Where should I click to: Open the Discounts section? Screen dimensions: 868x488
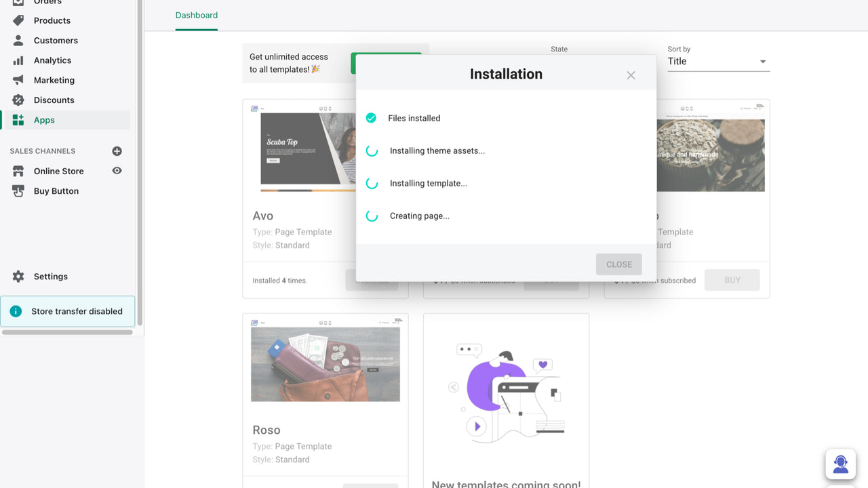pos(54,100)
